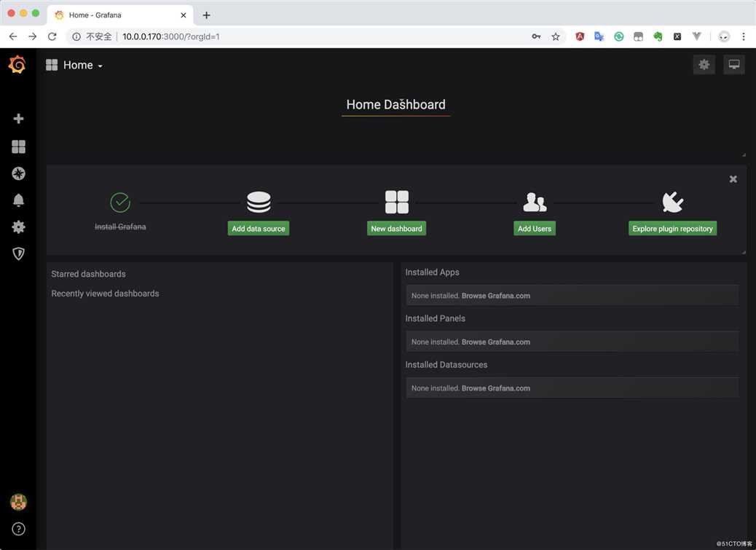The width and height of the screenshot is (756, 550).
Task: Click the Google Translate extension icon
Action: click(599, 36)
